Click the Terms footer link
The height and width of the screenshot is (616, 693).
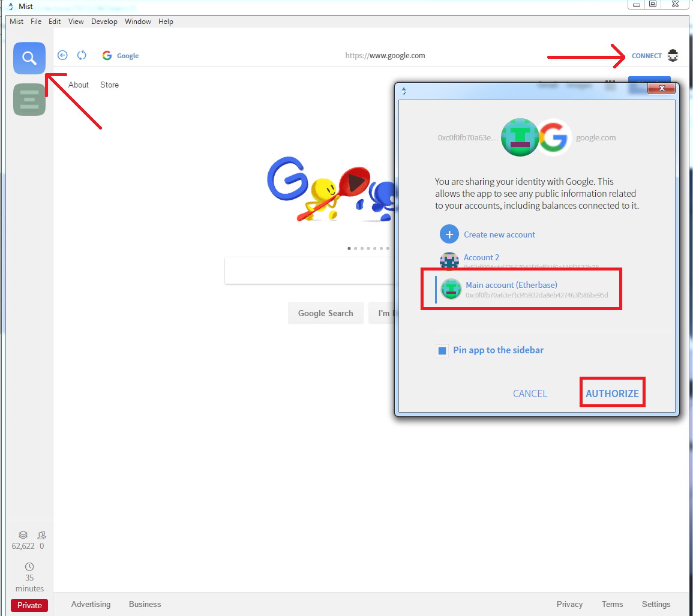611,604
